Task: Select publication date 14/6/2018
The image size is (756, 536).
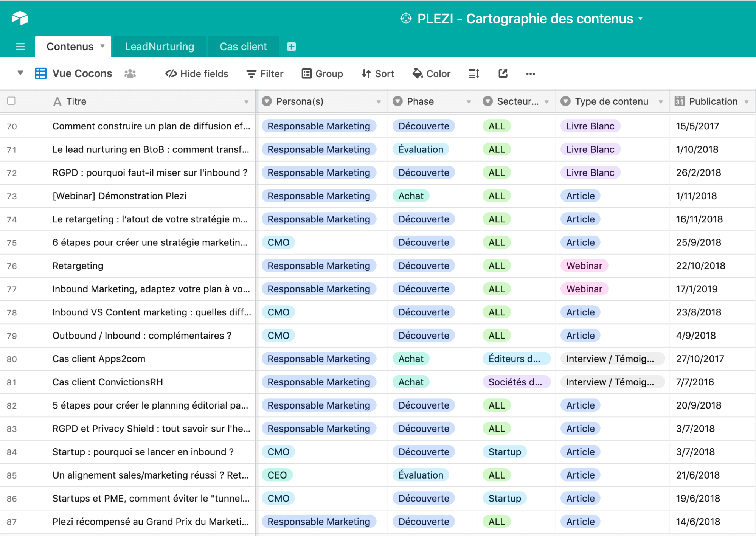Action: coord(698,522)
